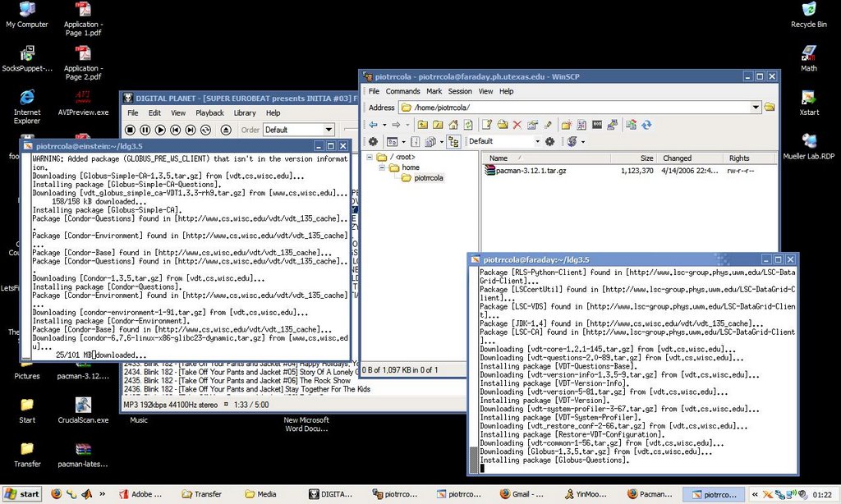Image resolution: width=841 pixels, height=504 pixels.
Task: Select pacman-3.12.1.tar.gz in WinSCP file list
Action: coord(531,171)
